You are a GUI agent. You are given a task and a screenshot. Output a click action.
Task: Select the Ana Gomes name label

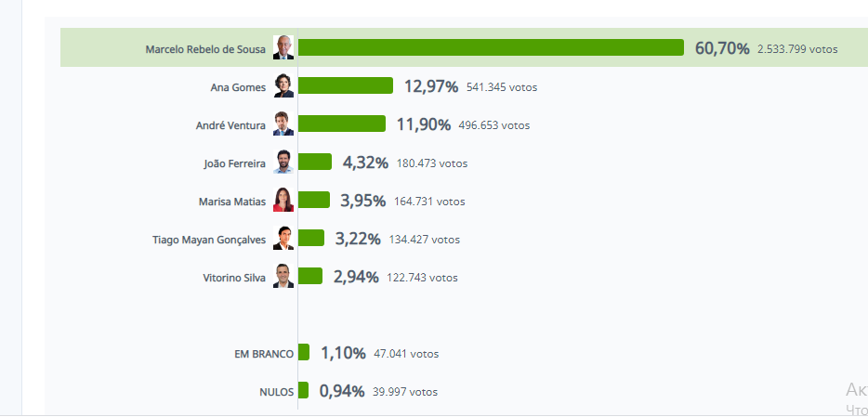point(238,87)
